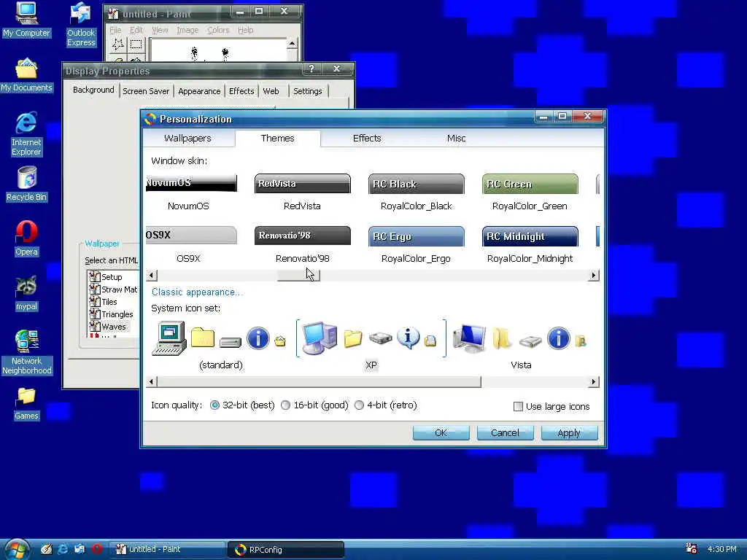Click Display Properties help question button

[x=311, y=69]
